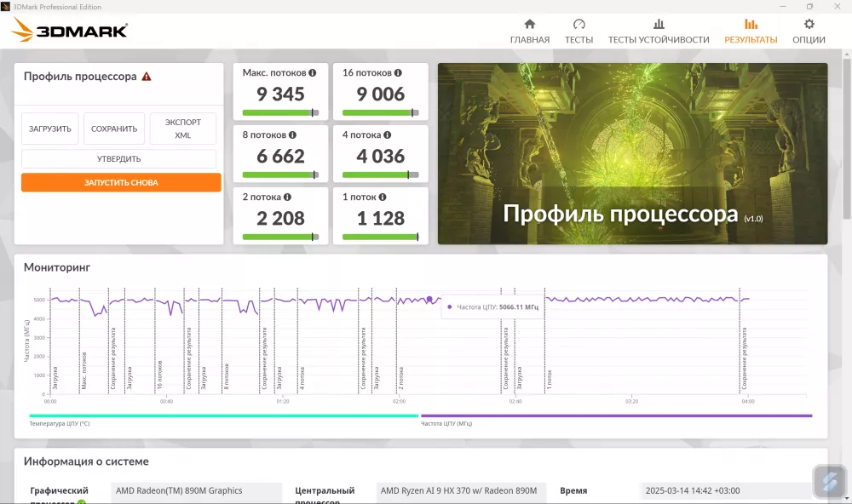Click info icon next to 4 потока
The width and height of the screenshot is (852, 504).
388,135
